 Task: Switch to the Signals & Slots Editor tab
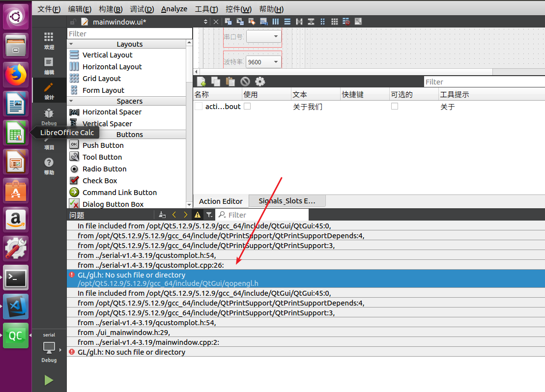pyautogui.click(x=287, y=200)
